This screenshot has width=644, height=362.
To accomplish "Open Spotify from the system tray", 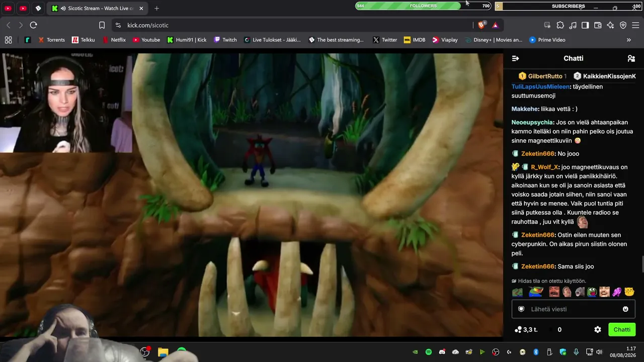I will [429, 352].
